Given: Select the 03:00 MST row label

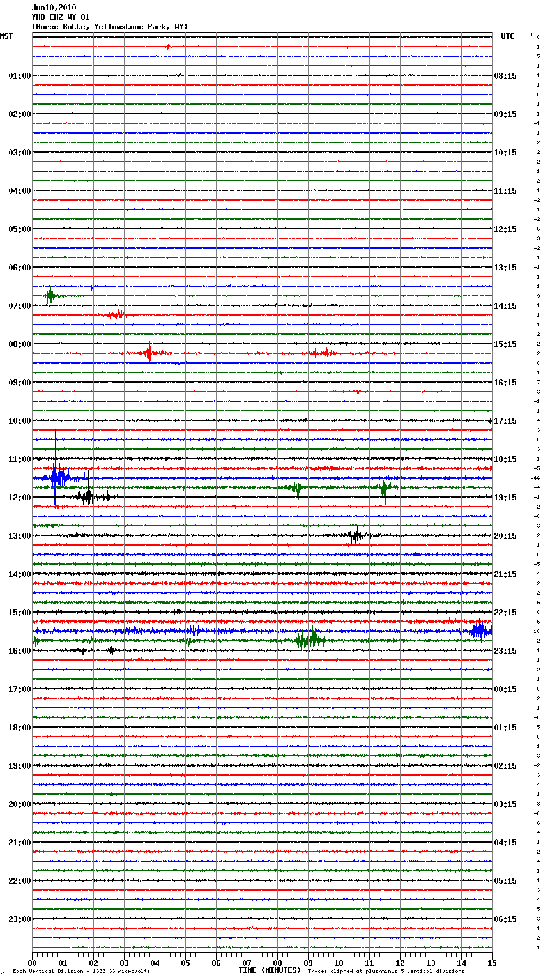Looking at the screenshot, I should tap(19, 153).
